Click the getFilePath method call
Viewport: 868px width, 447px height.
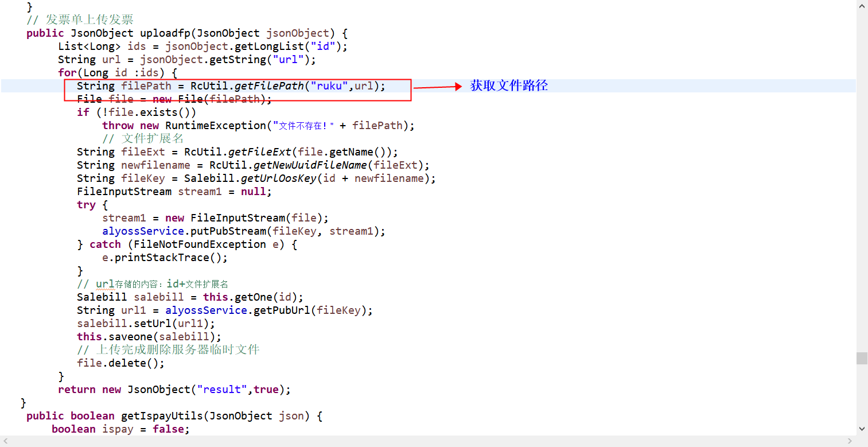click(x=269, y=86)
